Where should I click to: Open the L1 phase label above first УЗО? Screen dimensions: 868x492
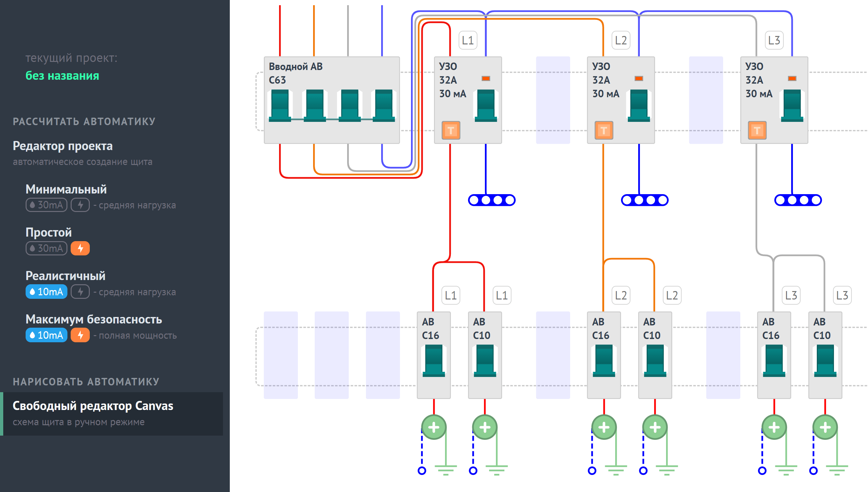pos(468,40)
